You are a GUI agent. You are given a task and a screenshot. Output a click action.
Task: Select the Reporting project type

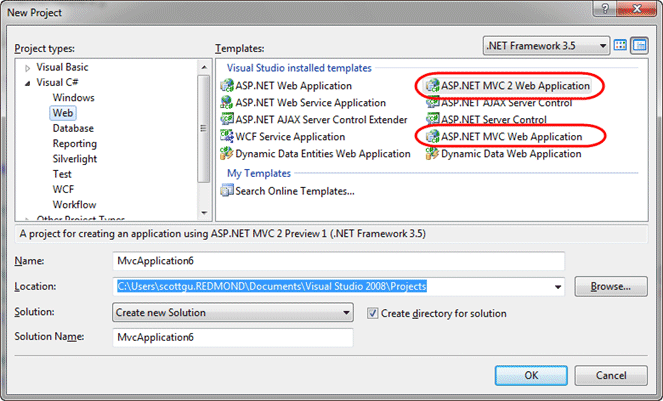pos(75,144)
